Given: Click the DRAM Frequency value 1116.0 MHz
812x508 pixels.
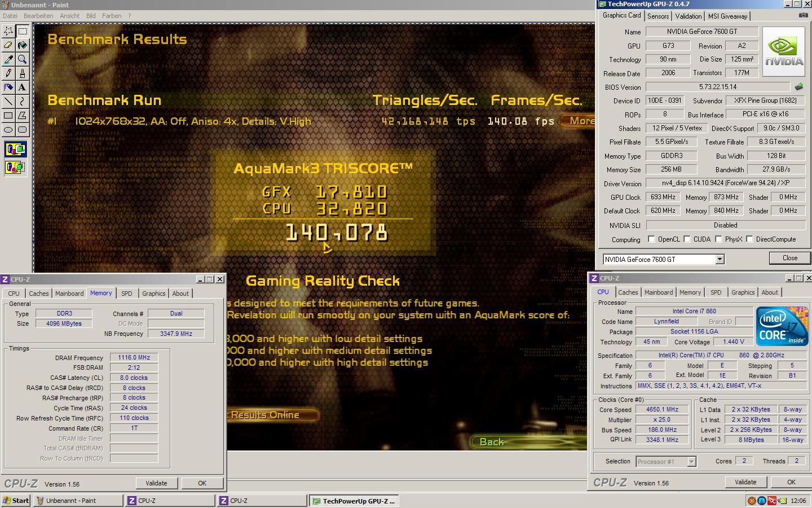Looking at the screenshot, I should [134, 358].
